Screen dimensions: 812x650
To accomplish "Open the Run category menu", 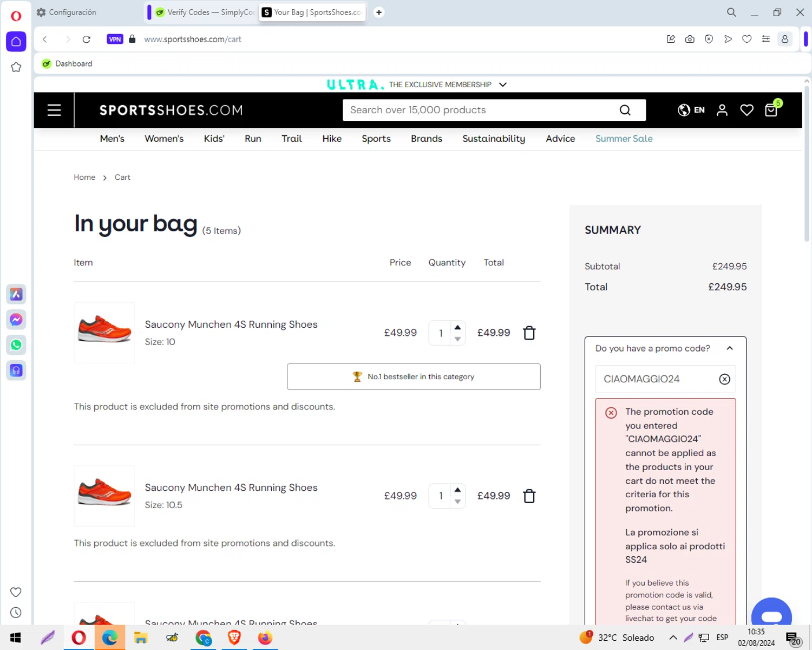I will click(x=253, y=139).
